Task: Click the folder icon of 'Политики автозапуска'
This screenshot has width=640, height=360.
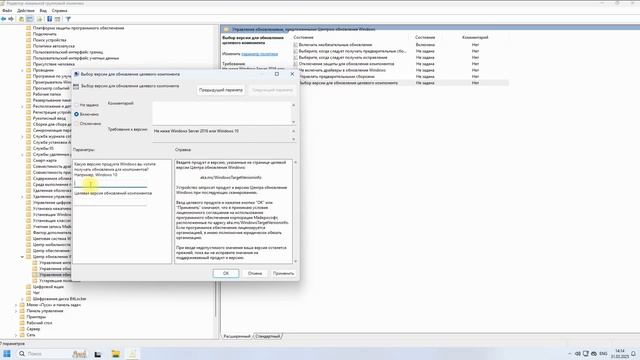Action: (29, 46)
